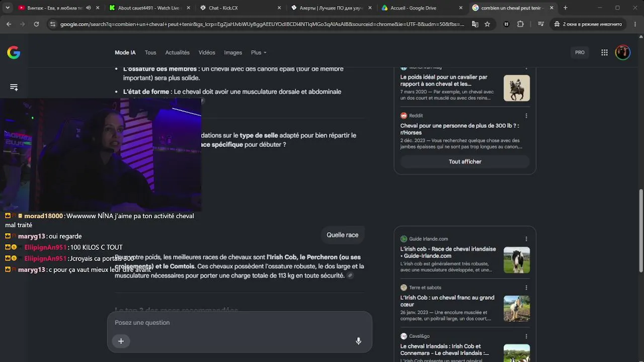644x362 pixels.
Task: Click chat message "oui regarde" by maryg13
Action: [65, 236]
